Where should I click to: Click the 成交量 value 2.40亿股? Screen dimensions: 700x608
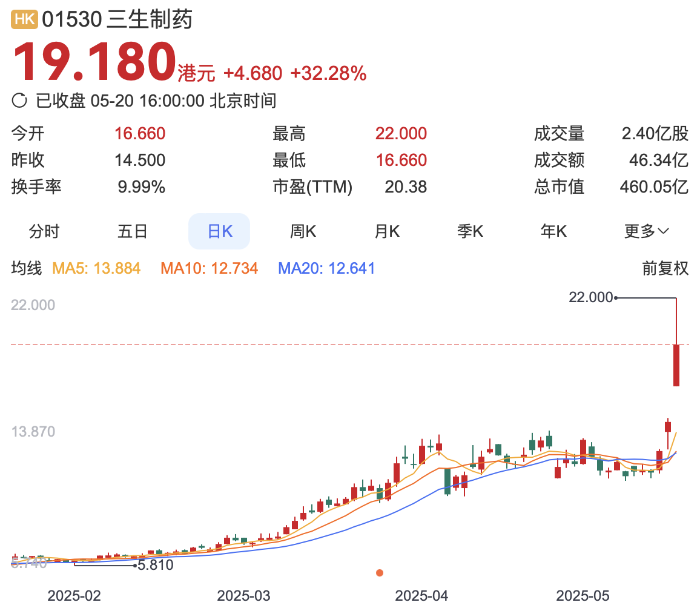click(x=655, y=133)
